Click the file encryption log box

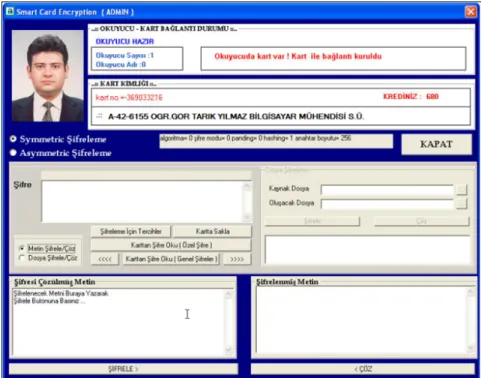(367, 250)
